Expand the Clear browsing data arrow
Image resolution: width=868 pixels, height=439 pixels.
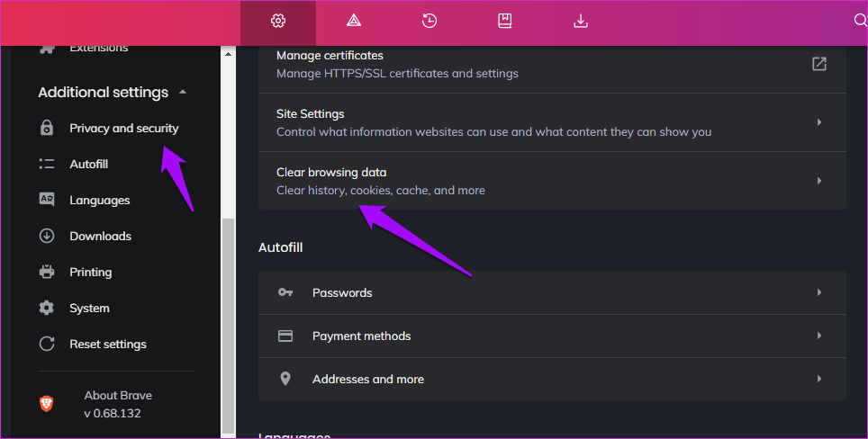(818, 181)
